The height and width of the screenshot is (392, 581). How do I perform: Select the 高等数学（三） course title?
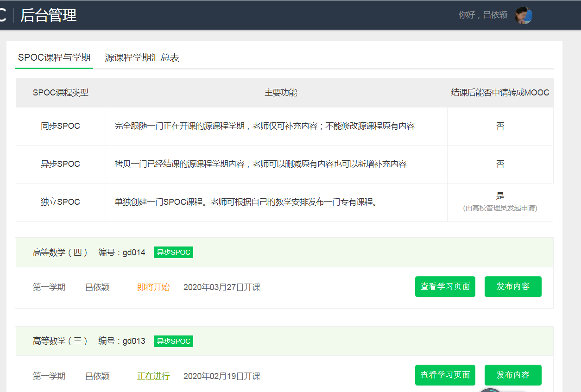pyautogui.click(x=60, y=341)
